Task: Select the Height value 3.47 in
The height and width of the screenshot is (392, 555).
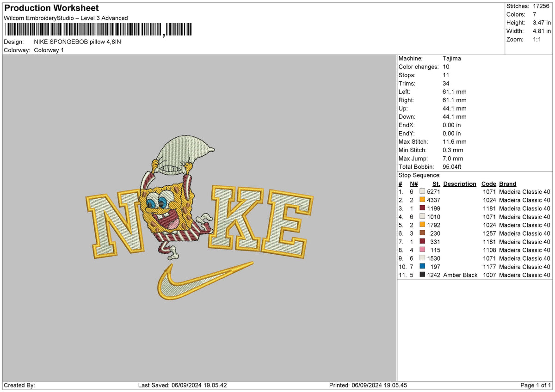Action: point(542,23)
